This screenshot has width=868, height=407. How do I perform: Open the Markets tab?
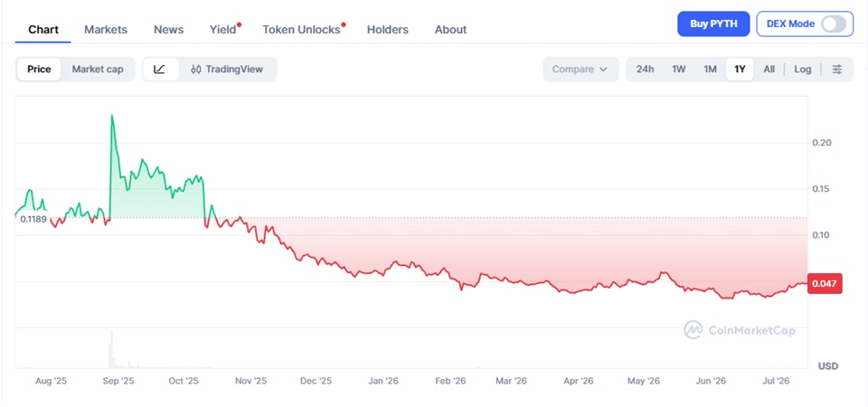pyautogui.click(x=106, y=29)
